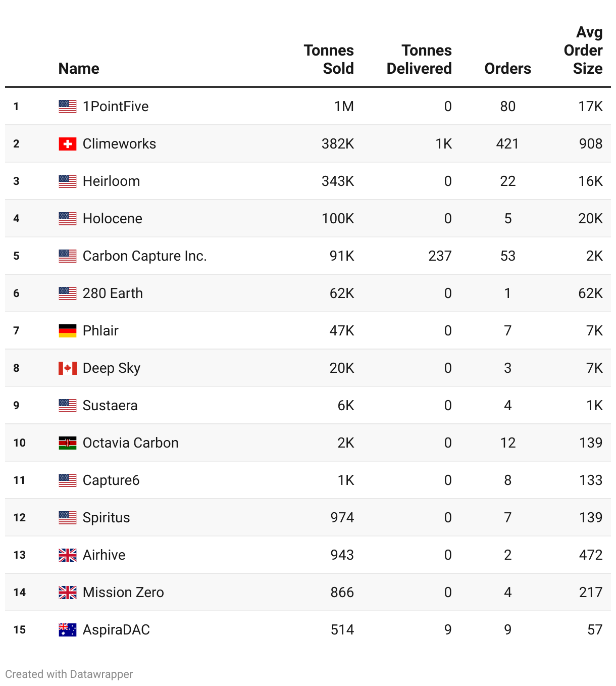
Task: Click the Swiss flag beside Climeworks
Action: (x=68, y=144)
